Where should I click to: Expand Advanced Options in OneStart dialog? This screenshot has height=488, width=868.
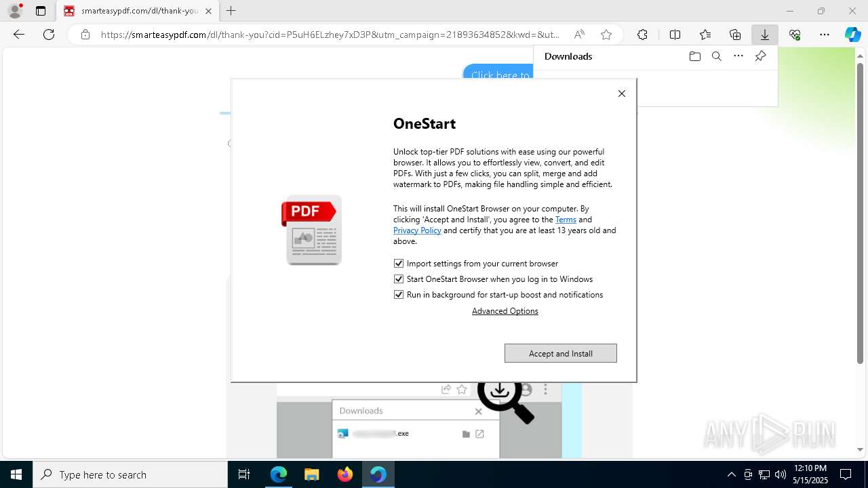(x=505, y=311)
